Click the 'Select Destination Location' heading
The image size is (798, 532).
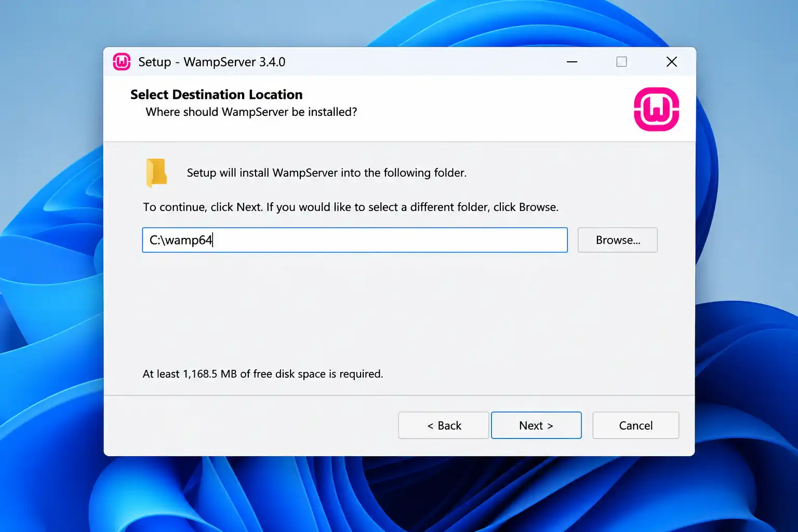click(x=216, y=95)
